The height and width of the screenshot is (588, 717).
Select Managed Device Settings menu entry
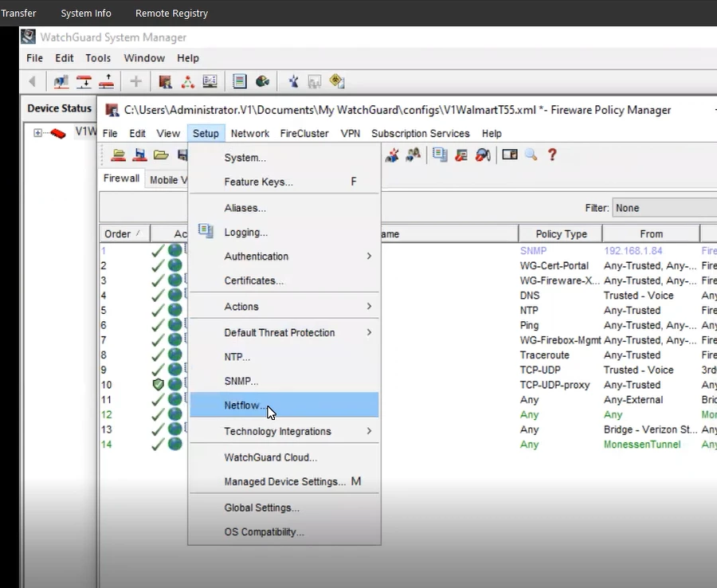pyautogui.click(x=284, y=481)
